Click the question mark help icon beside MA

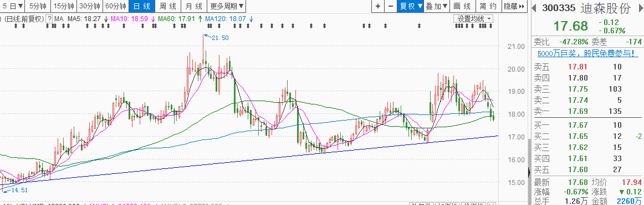[x=49, y=19]
